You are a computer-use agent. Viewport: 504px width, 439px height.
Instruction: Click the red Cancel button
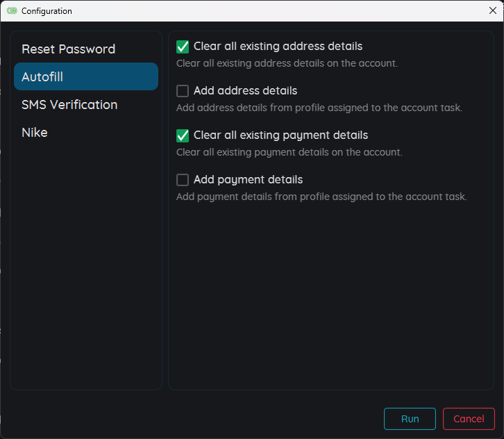[469, 419]
